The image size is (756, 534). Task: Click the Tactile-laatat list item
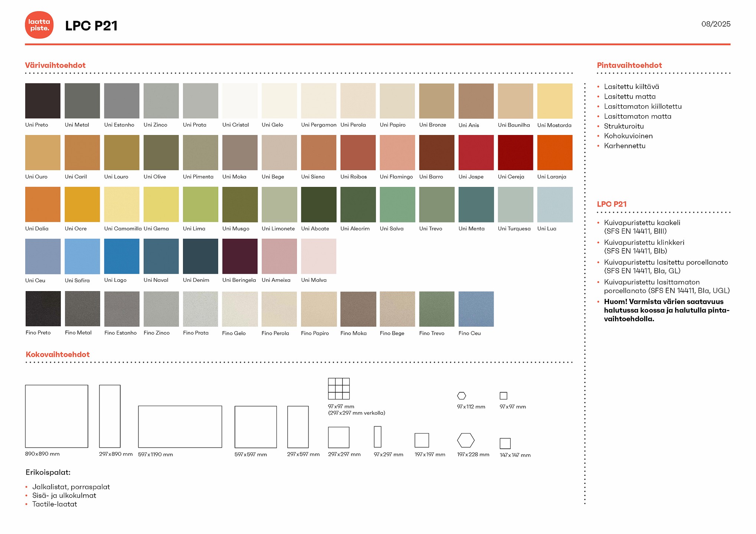[x=55, y=504]
